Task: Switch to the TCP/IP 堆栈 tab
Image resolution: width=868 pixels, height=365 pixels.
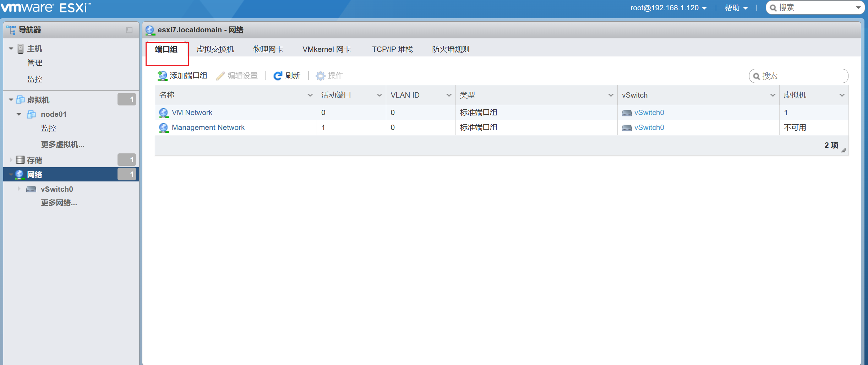Action: 392,49
